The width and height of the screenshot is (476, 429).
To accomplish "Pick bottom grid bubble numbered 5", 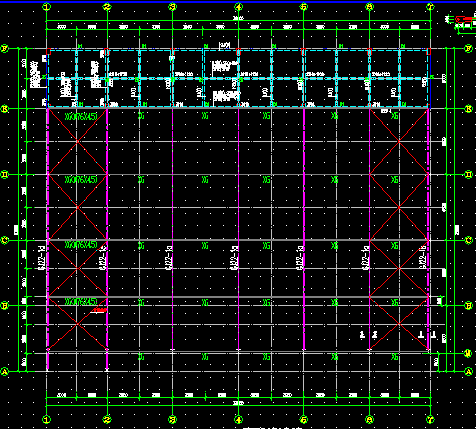I will click(x=304, y=419).
